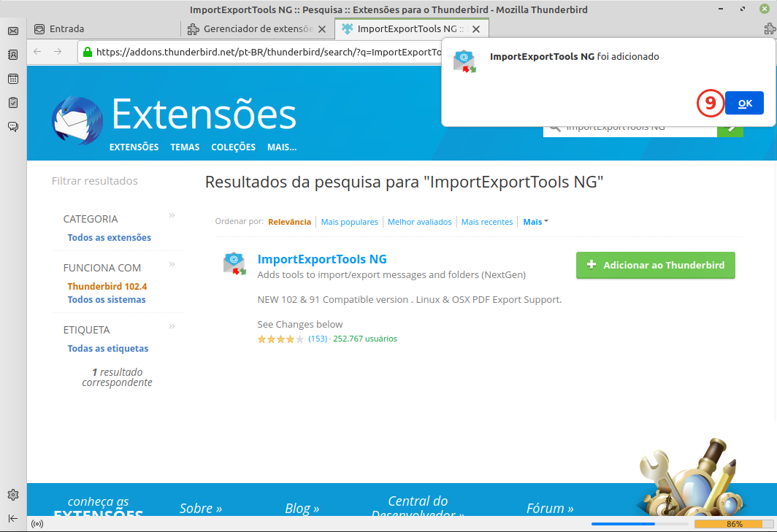Viewport: 777px width, 532px height.
Task: Open the Mail space in the sidebar
Action: 13,31
